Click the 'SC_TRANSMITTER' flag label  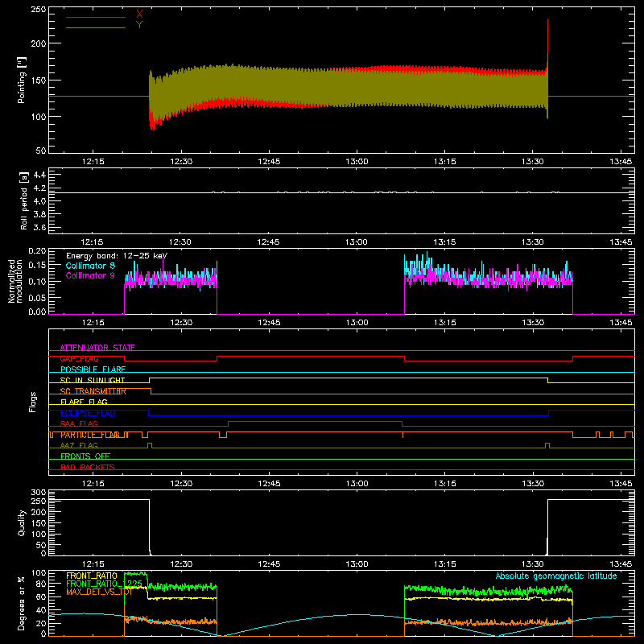pos(93,391)
